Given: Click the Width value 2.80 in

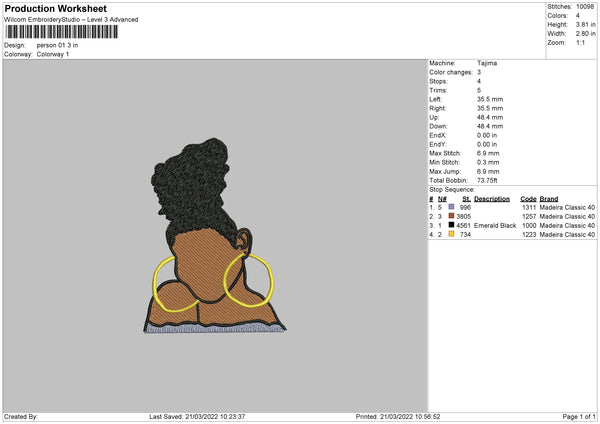Looking at the screenshot, I should pyautogui.click(x=585, y=34).
